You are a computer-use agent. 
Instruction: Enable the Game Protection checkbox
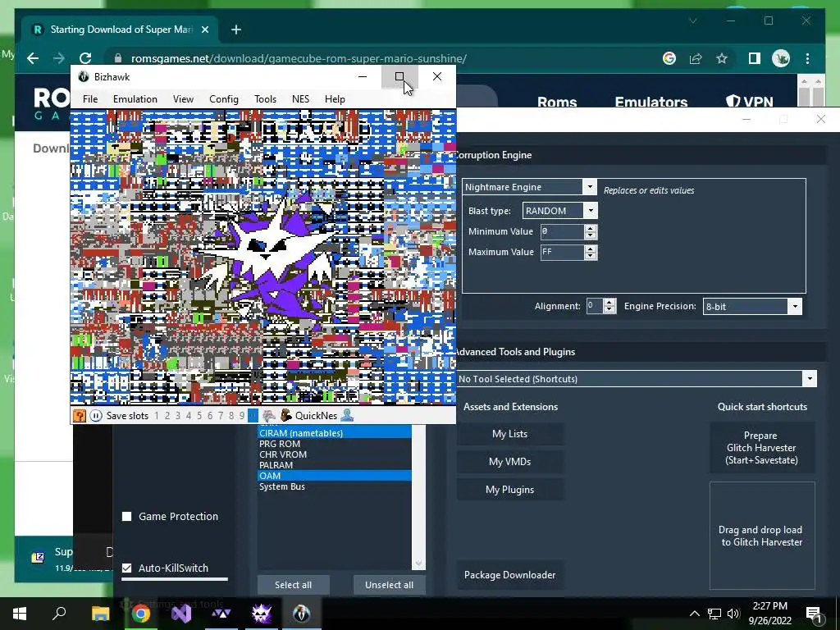[127, 517]
